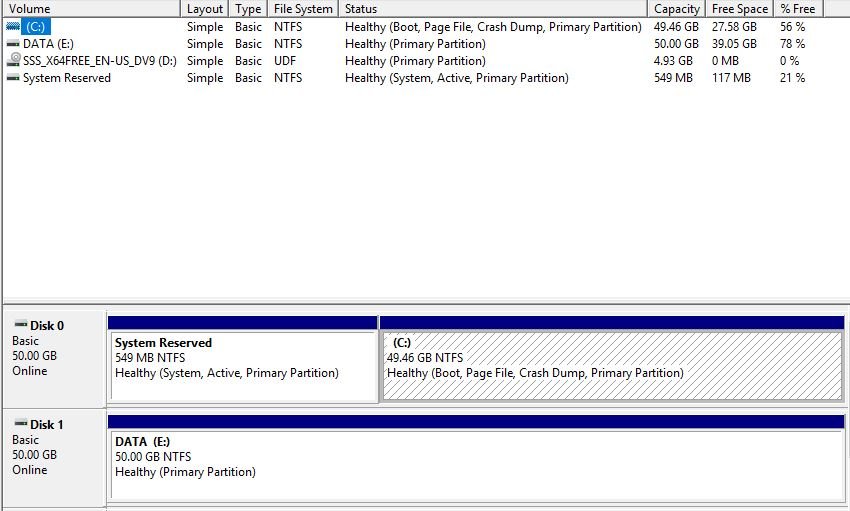850x511 pixels.
Task: Click the SSS_X64FREE_EN-US_DV9 disc icon
Action: [x=14, y=60]
